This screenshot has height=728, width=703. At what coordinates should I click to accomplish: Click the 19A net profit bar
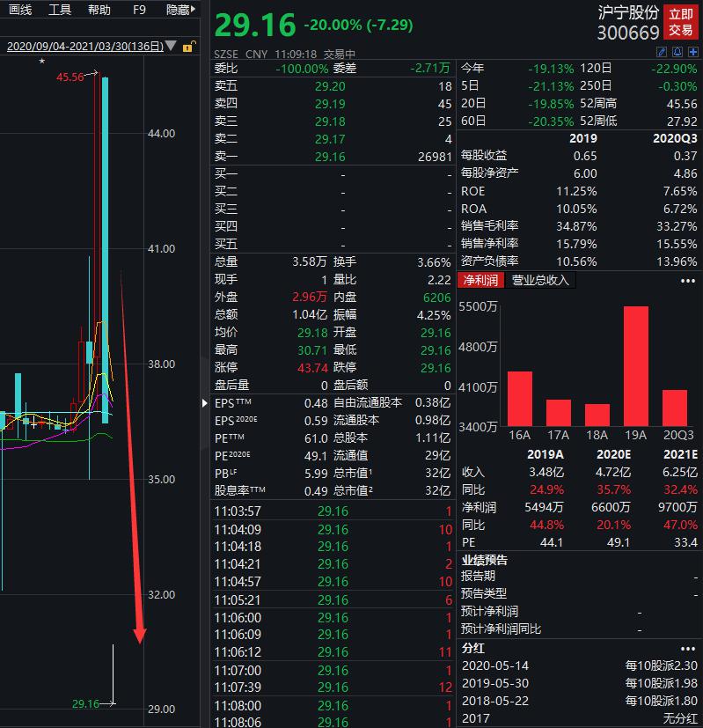click(636, 366)
